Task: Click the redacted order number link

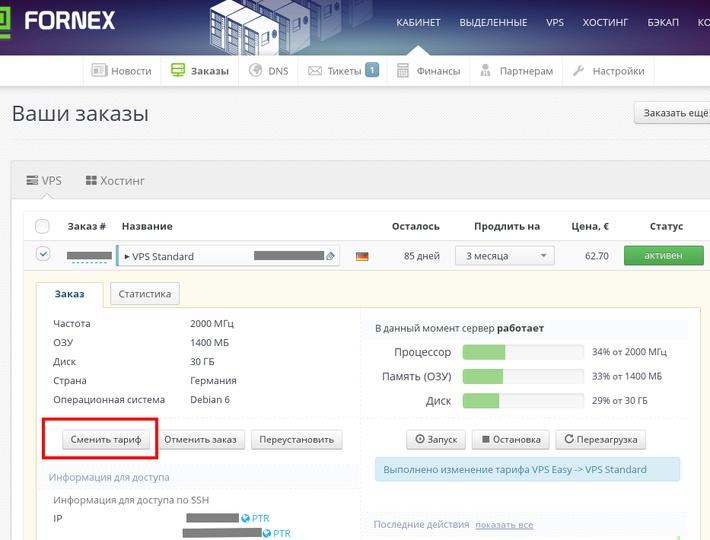Action: (x=89, y=256)
